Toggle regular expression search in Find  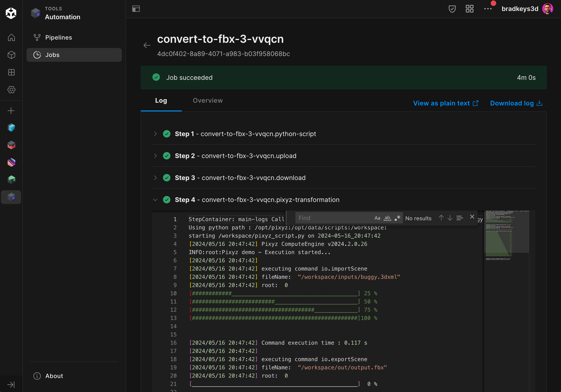(x=397, y=218)
